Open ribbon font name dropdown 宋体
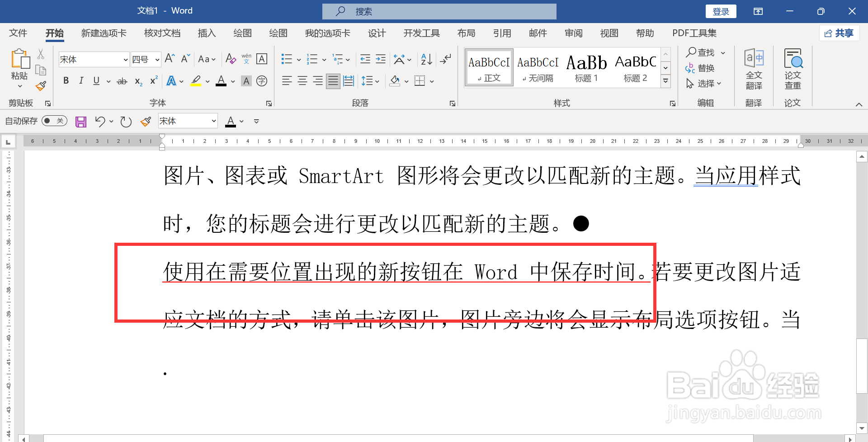 125,60
